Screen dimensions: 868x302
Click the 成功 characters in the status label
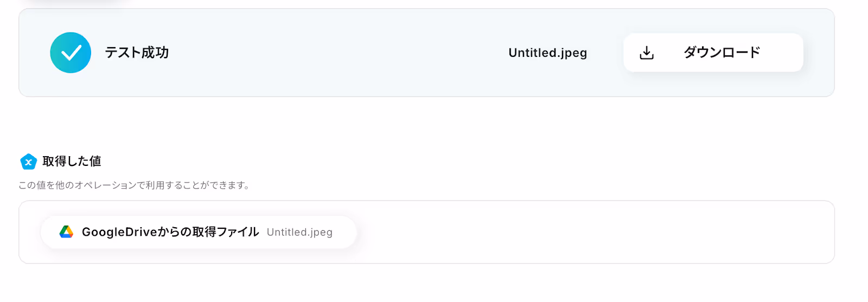click(155, 53)
